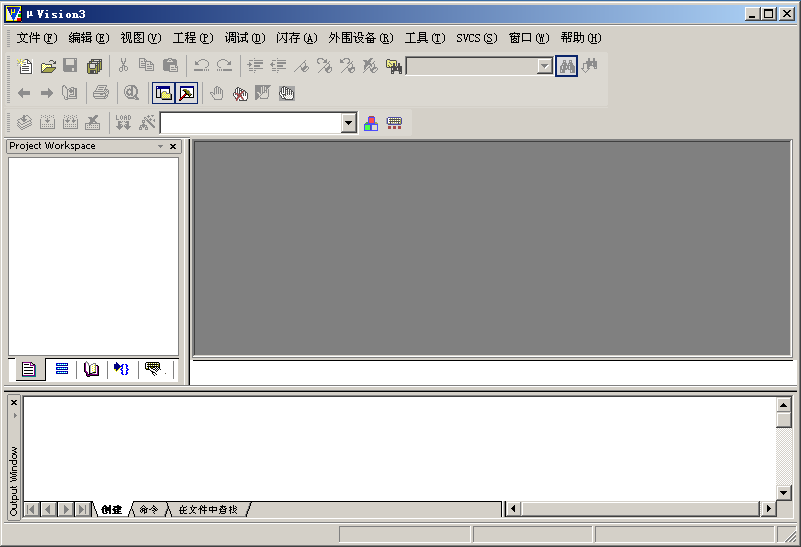Open the 帮助(H) menu

click(x=581, y=38)
